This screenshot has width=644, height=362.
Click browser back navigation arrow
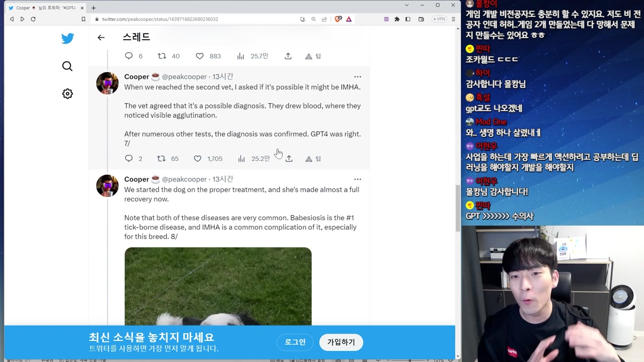[x=12, y=19]
